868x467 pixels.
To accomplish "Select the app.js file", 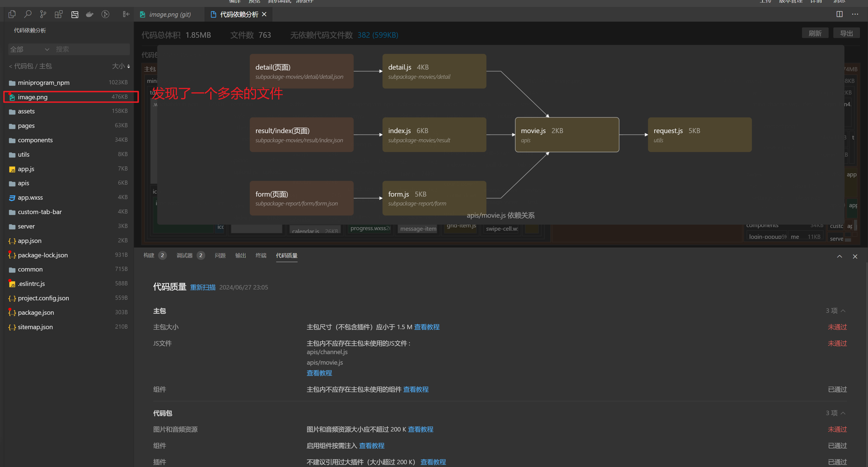I will [69, 169].
